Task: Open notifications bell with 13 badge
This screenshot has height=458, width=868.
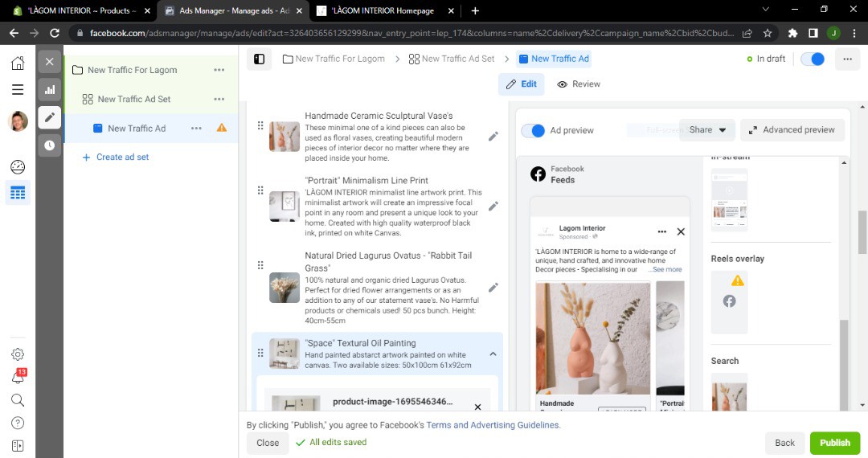Action: [x=18, y=377]
